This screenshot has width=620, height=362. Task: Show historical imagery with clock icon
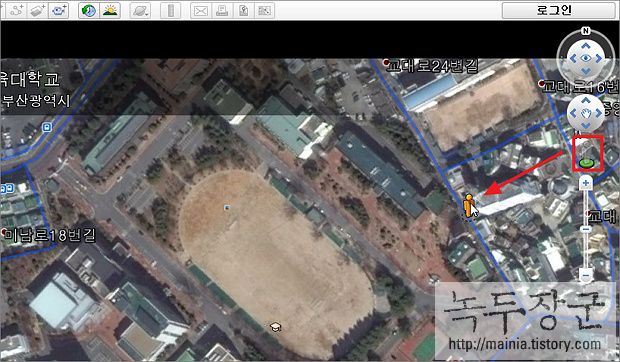[x=89, y=11]
